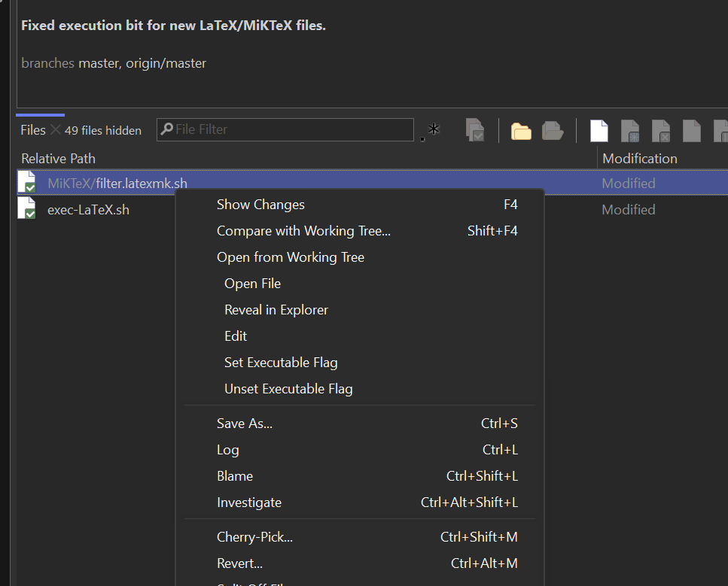Click the stacked files checkmark toolbar icon
The width and height of the screenshot is (728, 586).
pyautogui.click(x=475, y=131)
